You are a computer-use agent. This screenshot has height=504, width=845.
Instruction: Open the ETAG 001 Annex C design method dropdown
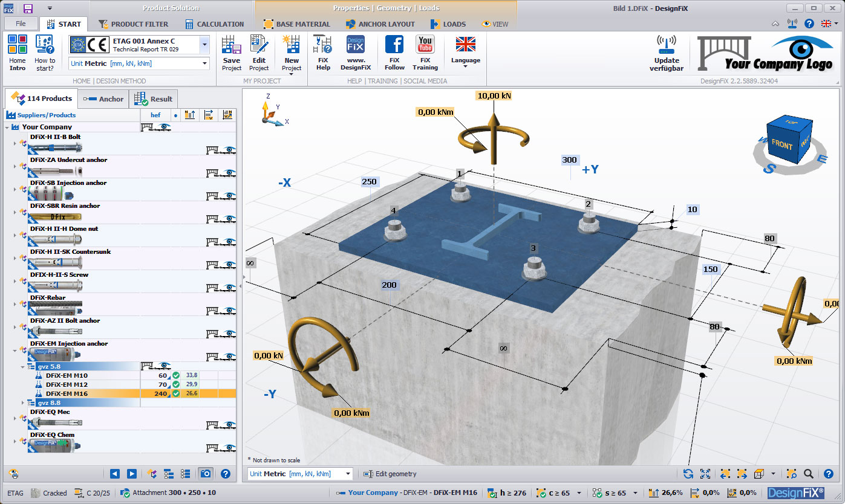click(204, 45)
